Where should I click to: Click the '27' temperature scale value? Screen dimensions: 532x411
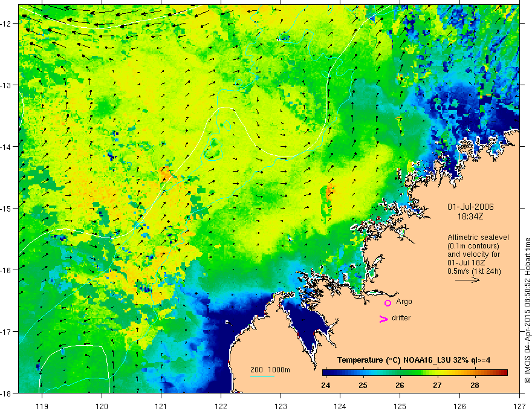(x=437, y=385)
